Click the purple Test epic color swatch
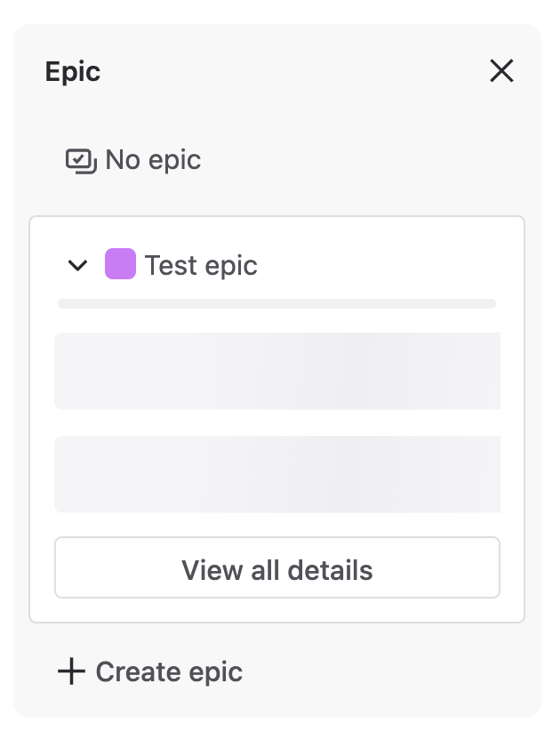The image size is (553, 756). tap(121, 264)
